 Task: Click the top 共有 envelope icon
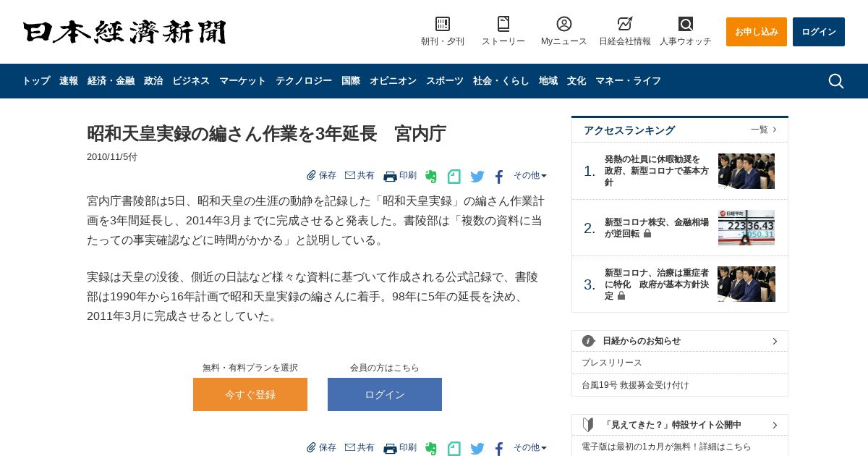tap(350, 175)
